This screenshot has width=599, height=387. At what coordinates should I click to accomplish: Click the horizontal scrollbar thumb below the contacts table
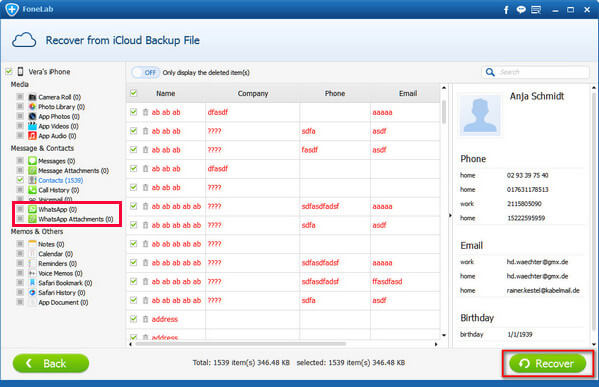[x=241, y=344]
